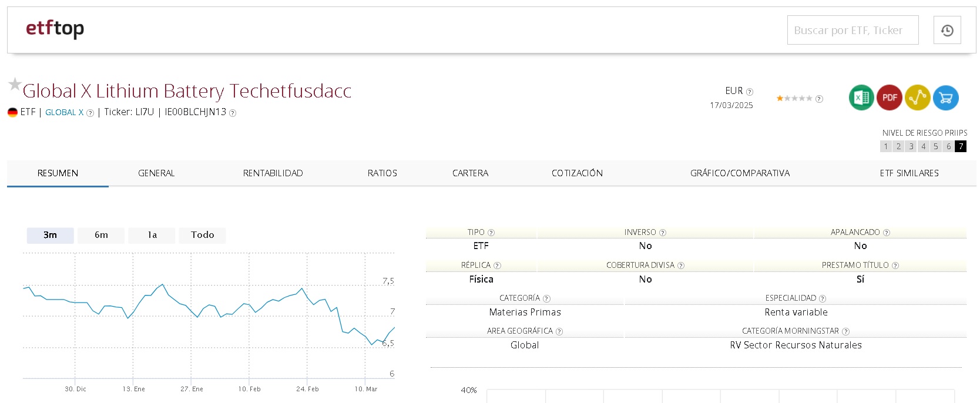Click the etftop logo
This screenshot has width=980, height=403.
tap(55, 28)
